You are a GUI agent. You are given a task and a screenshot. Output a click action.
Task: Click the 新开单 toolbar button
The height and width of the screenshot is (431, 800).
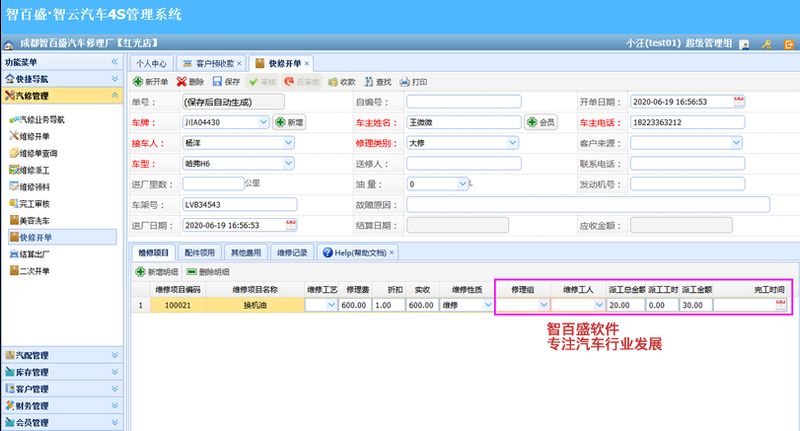point(150,82)
